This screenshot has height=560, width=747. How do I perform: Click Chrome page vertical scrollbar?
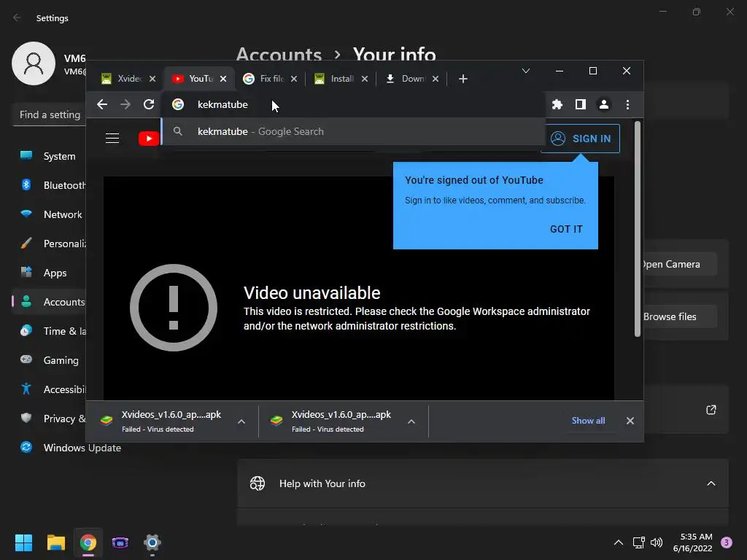click(638, 229)
